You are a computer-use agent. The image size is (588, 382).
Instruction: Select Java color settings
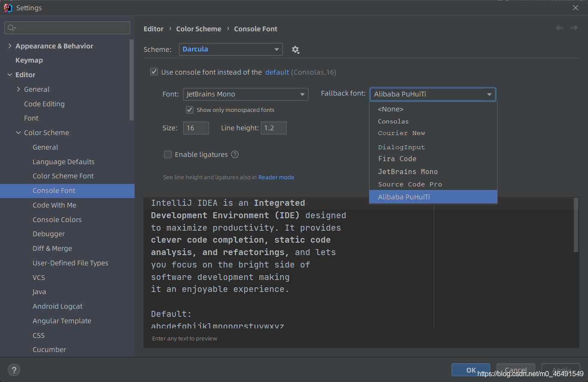[39, 292]
